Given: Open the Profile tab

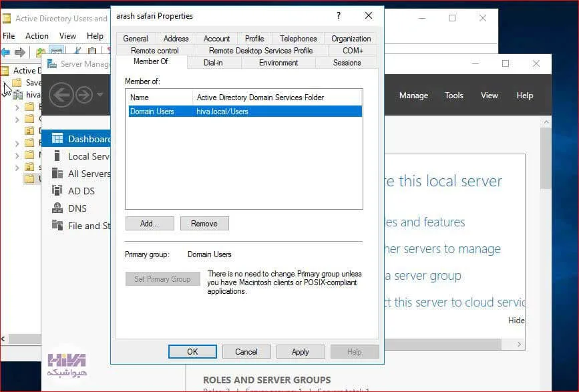Looking at the screenshot, I should coord(254,38).
